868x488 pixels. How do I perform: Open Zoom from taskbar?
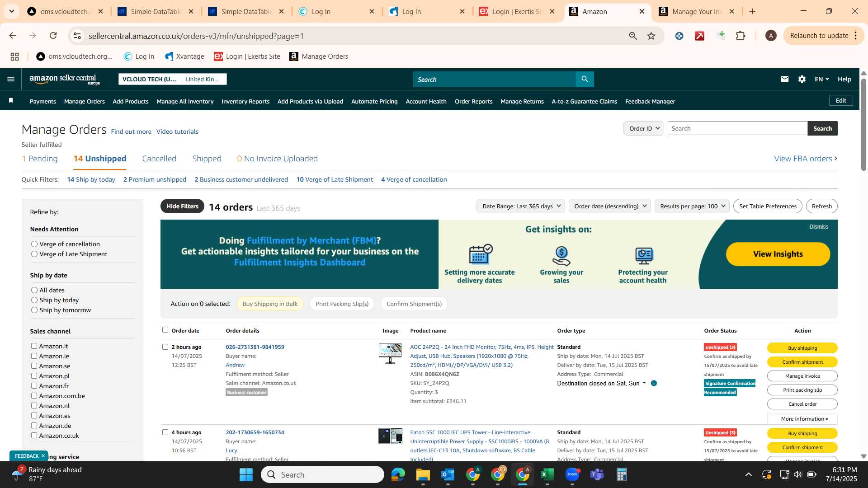pyautogui.click(x=572, y=474)
